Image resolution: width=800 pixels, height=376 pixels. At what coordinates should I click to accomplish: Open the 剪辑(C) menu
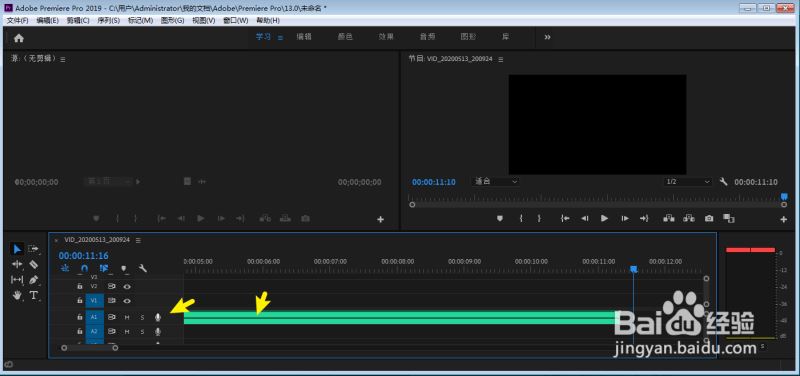point(78,20)
